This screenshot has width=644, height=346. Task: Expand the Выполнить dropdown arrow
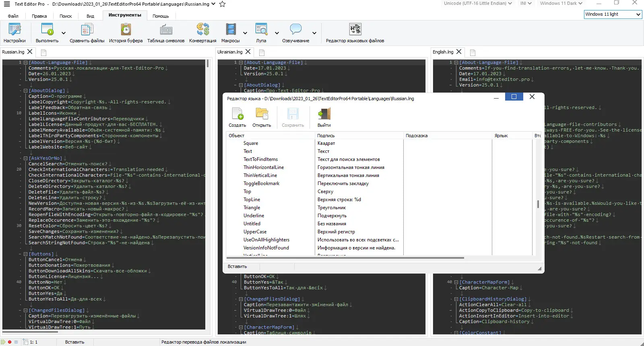point(64,33)
